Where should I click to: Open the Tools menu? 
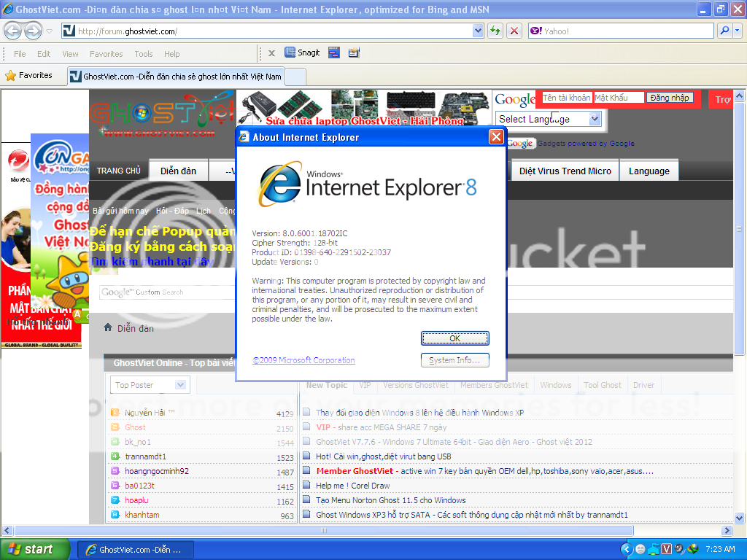coord(144,54)
